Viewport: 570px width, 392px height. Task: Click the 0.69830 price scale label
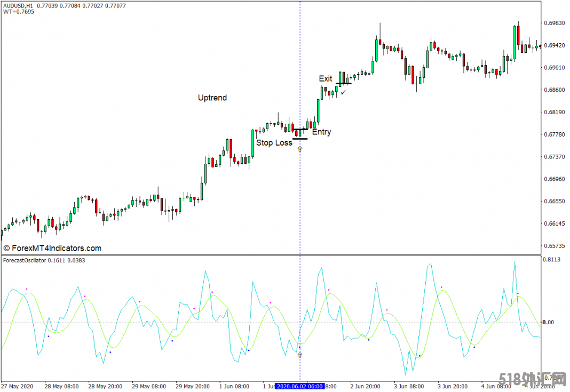554,23
